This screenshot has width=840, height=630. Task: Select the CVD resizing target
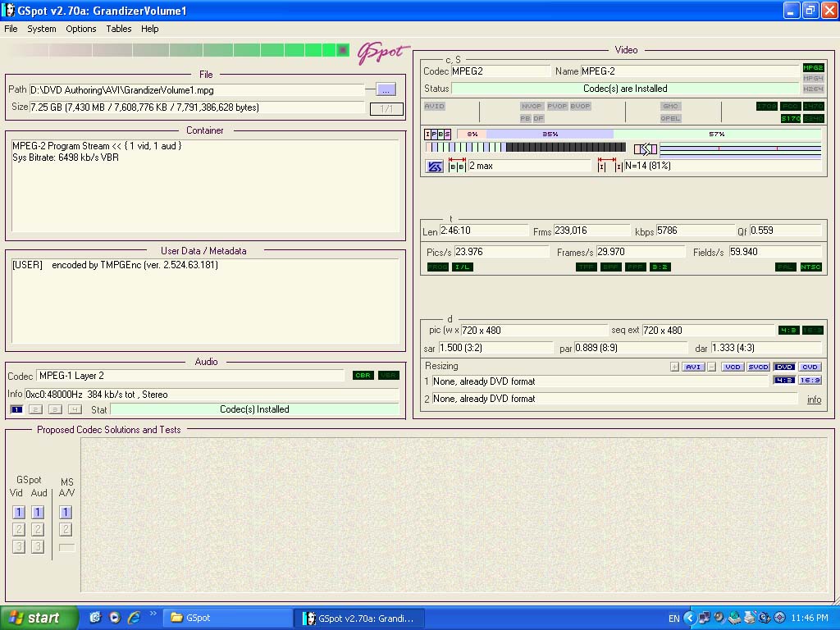[810, 367]
